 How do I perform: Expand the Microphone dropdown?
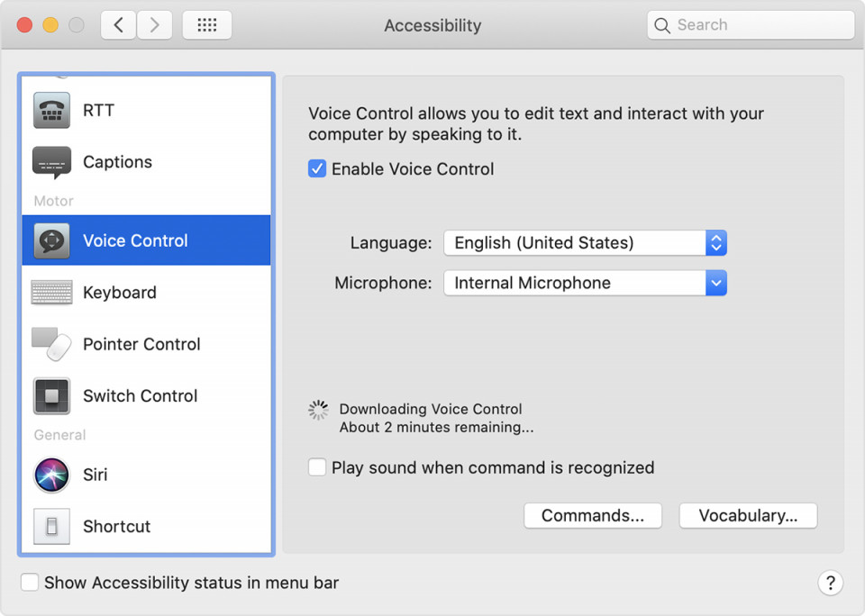tap(585, 283)
